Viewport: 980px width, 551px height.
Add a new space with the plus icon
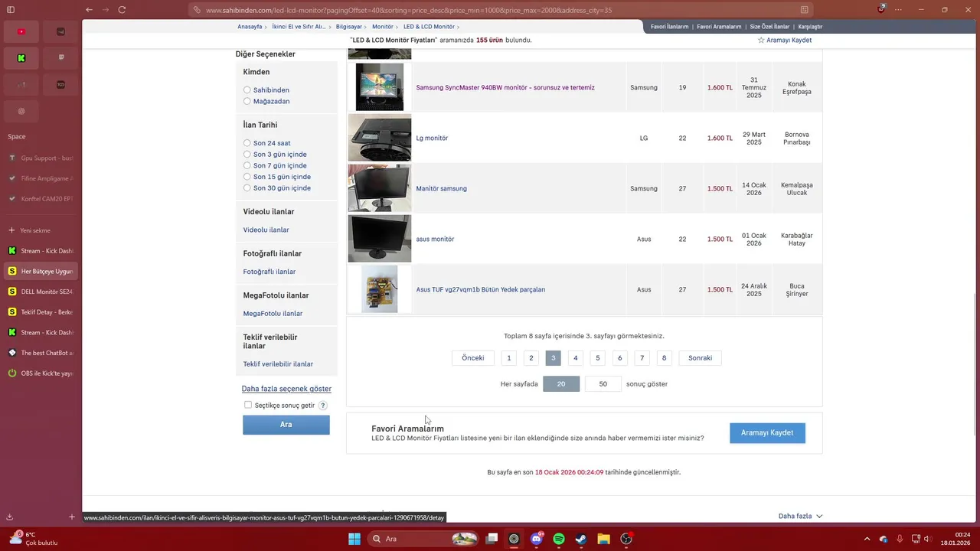pos(72,517)
